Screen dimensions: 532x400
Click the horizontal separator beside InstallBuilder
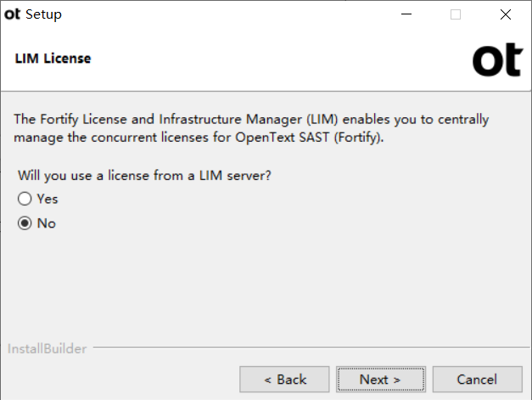[311, 347]
